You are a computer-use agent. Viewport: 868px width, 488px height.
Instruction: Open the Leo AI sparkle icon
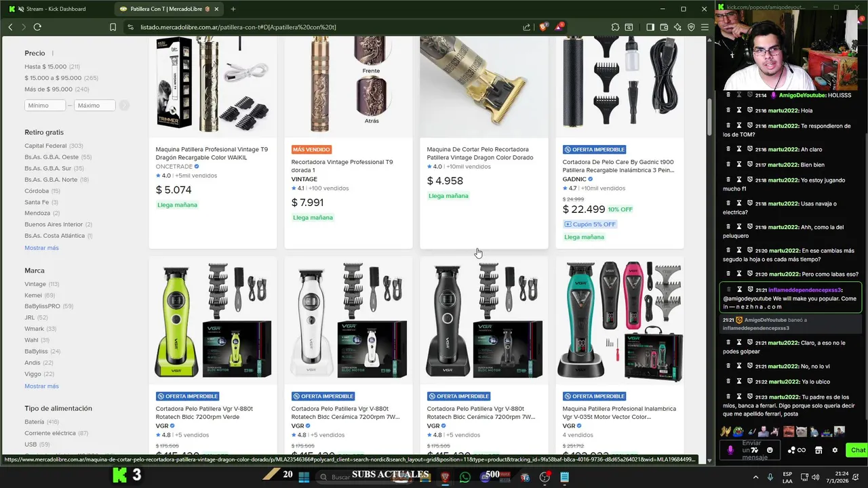(677, 27)
